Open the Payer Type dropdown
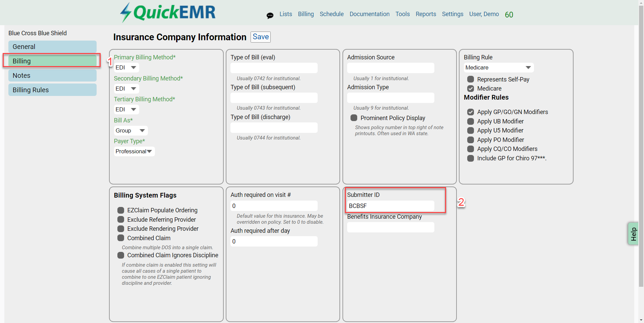This screenshot has width=644, height=323. point(134,151)
